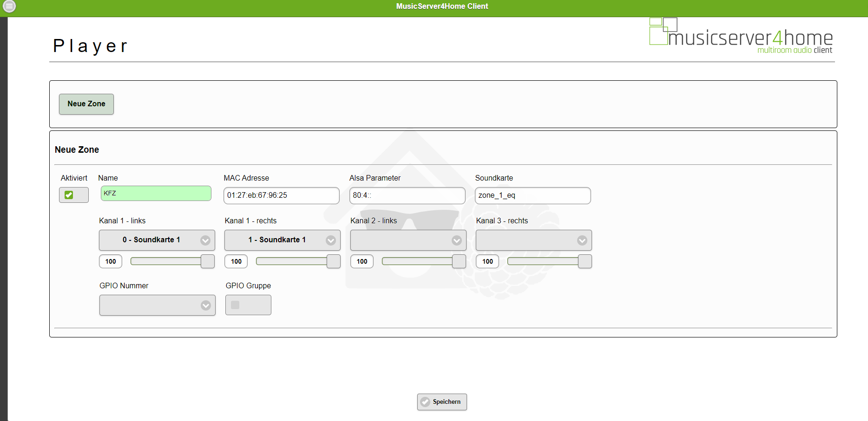
Task: Click volume value box under Kanal 3 - rechts
Action: (x=487, y=261)
